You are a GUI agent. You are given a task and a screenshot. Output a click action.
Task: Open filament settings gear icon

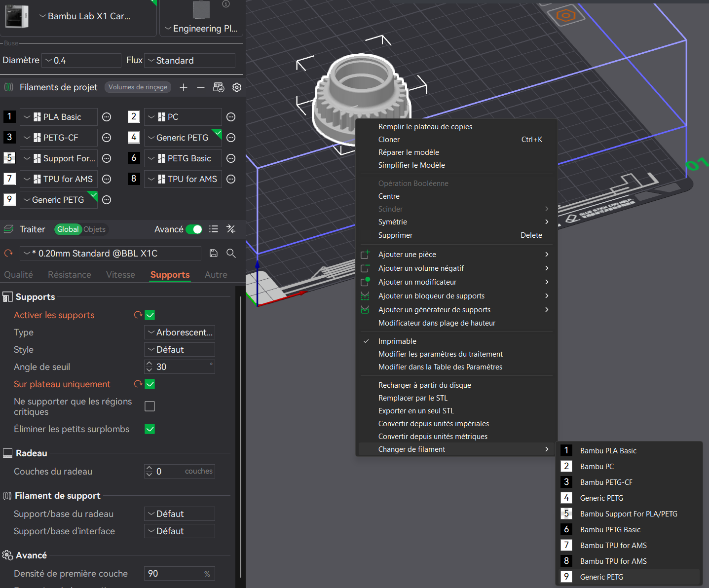(237, 87)
